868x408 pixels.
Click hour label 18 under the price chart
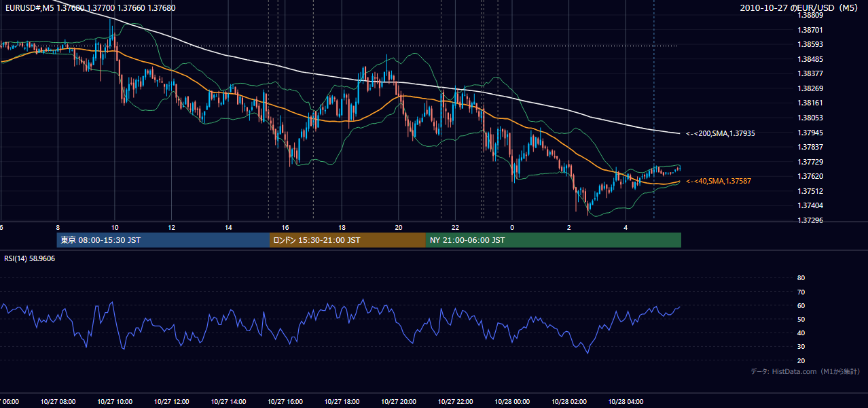point(342,228)
